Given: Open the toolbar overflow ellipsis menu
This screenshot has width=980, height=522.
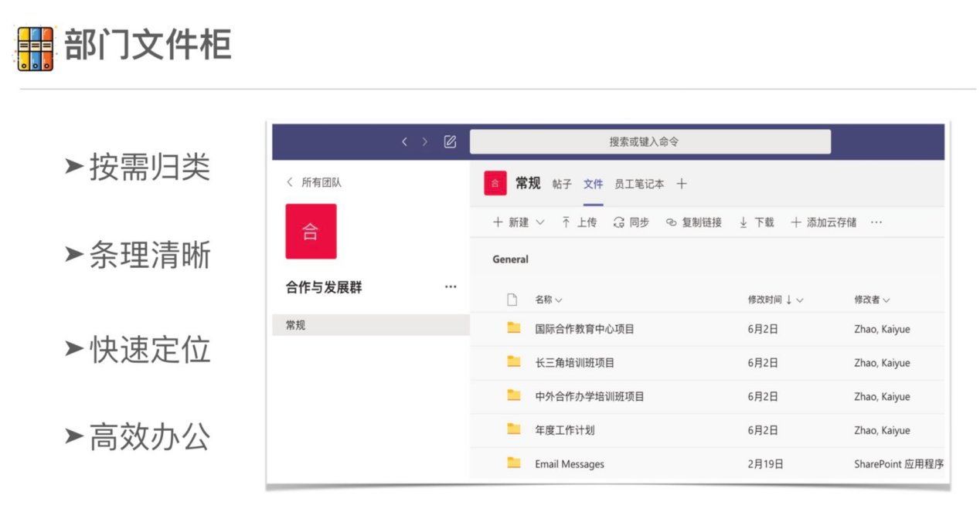Looking at the screenshot, I should (876, 222).
